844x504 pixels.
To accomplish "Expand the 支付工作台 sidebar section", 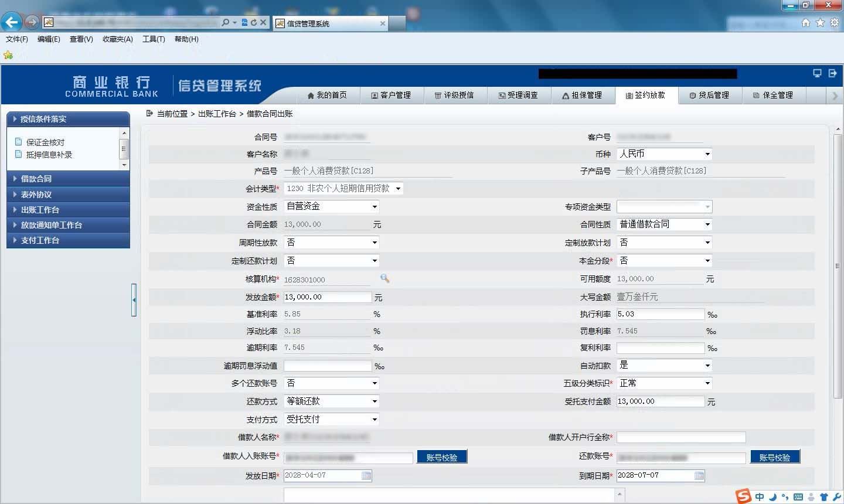I will point(68,240).
